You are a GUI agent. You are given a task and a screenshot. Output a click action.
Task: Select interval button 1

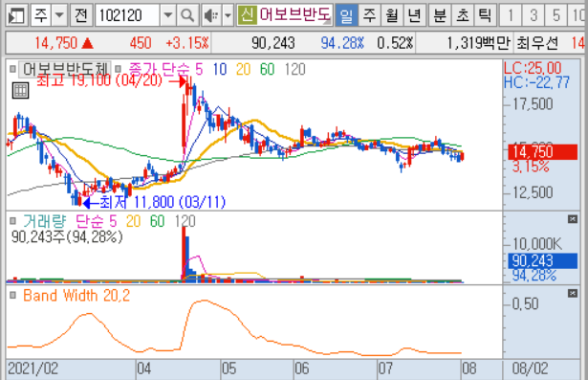point(511,15)
